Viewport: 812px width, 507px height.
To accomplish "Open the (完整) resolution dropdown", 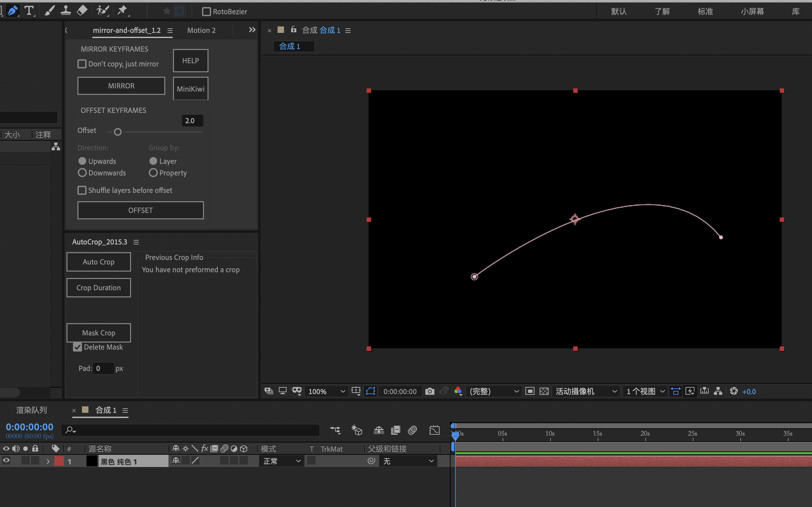I will [x=494, y=391].
